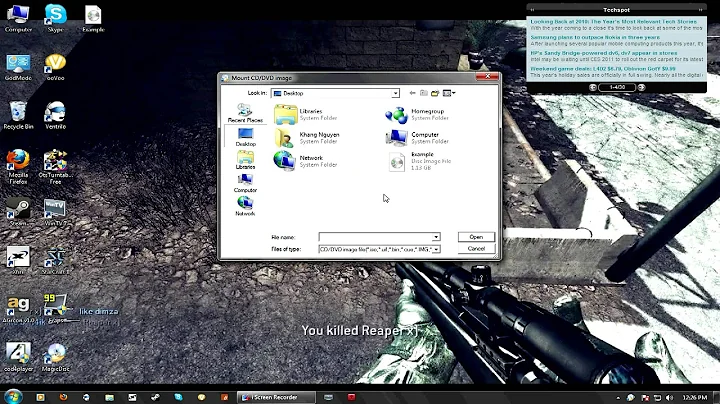Open Computer system folder in file list

[x=417, y=138]
